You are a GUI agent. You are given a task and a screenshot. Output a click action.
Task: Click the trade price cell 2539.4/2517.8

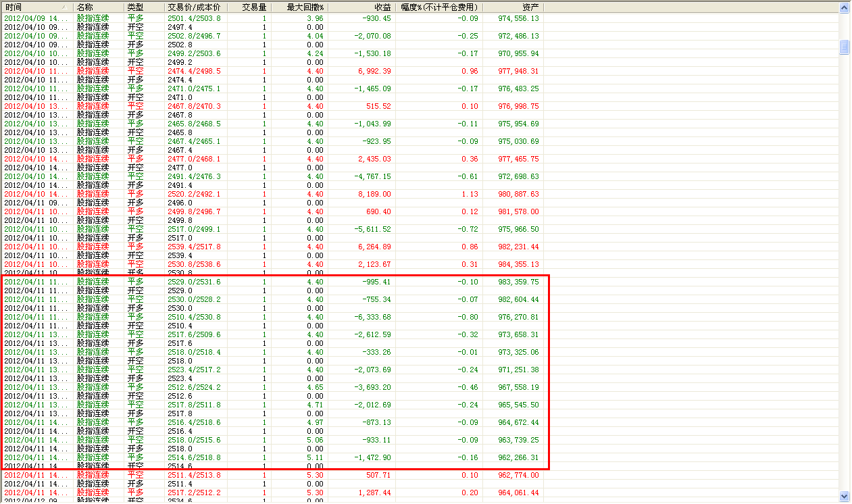(x=193, y=247)
